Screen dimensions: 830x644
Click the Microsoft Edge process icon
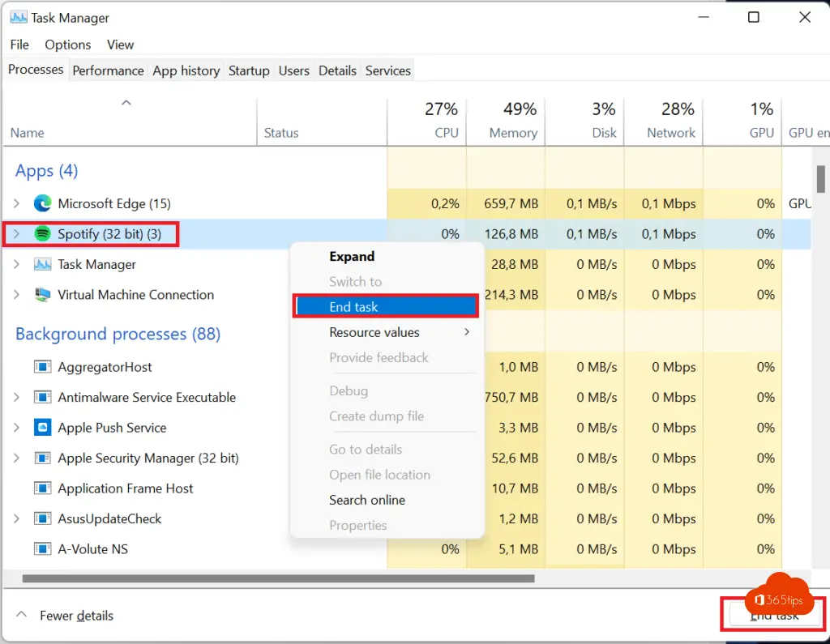(x=42, y=203)
